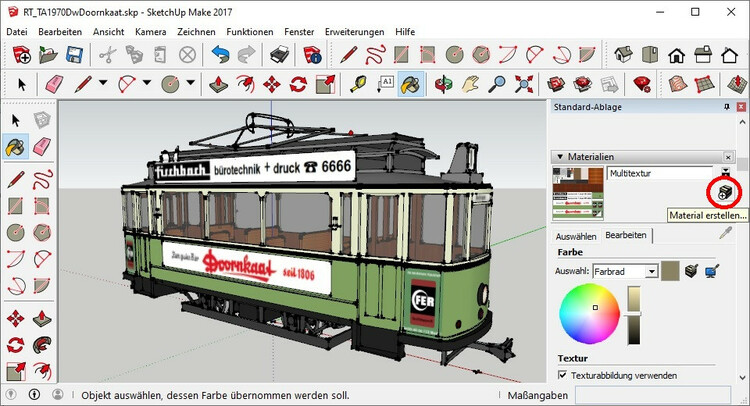Click the user sign-in icon in the status bar
The width and height of the screenshot is (750, 406).
point(58,394)
